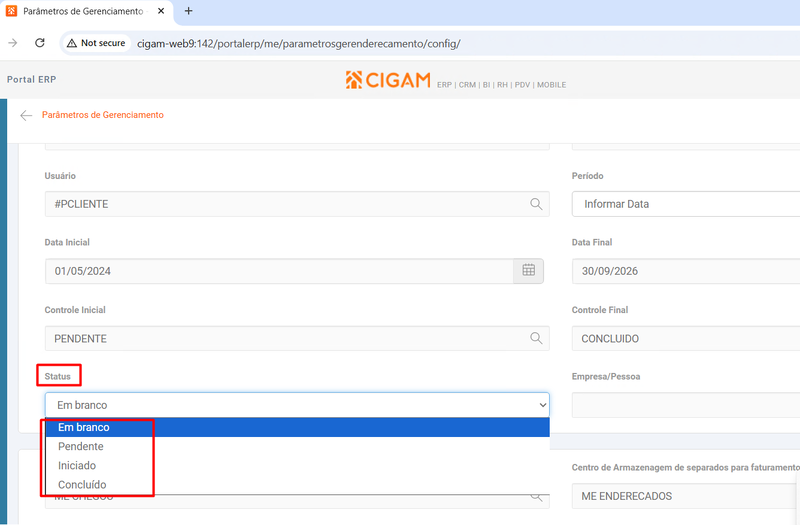This screenshot has height=525, width=800.
Task: Click the search icon in Controle Inicial field
Action: (x=536, y=338)
